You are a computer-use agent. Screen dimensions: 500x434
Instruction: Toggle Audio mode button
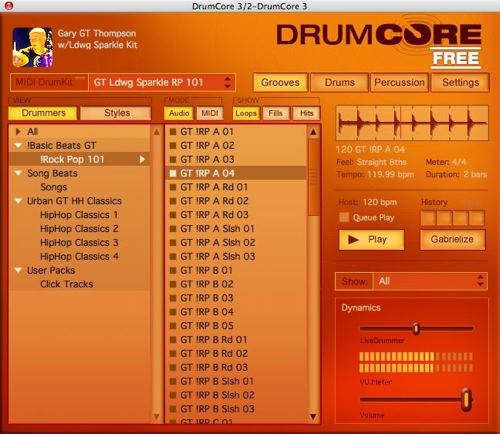tap(179, 113)
